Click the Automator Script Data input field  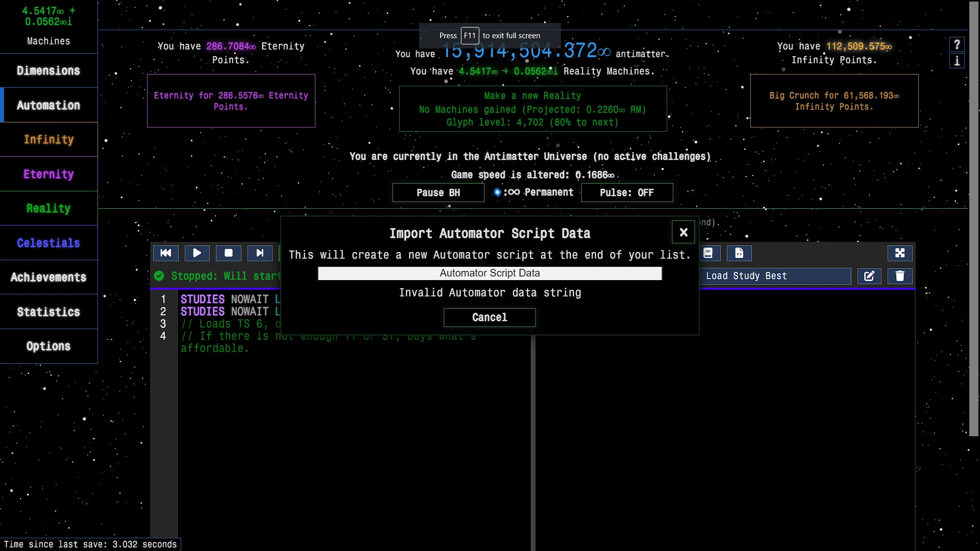coord(489,273)
